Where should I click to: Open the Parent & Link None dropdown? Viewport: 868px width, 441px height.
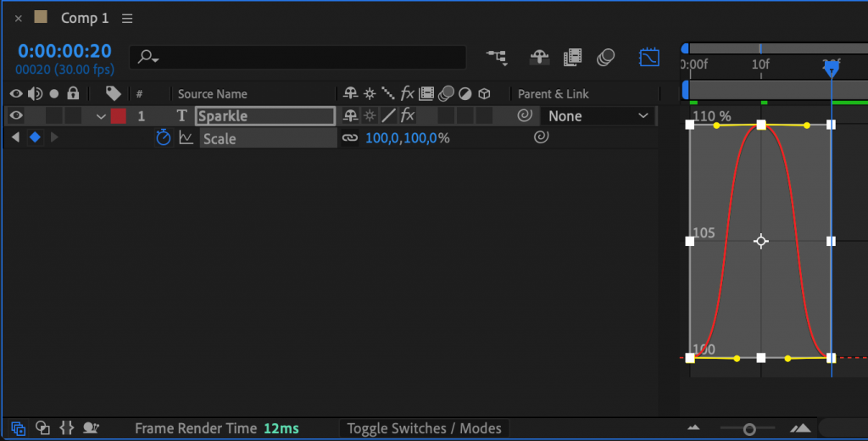click(x=597, y=116)
